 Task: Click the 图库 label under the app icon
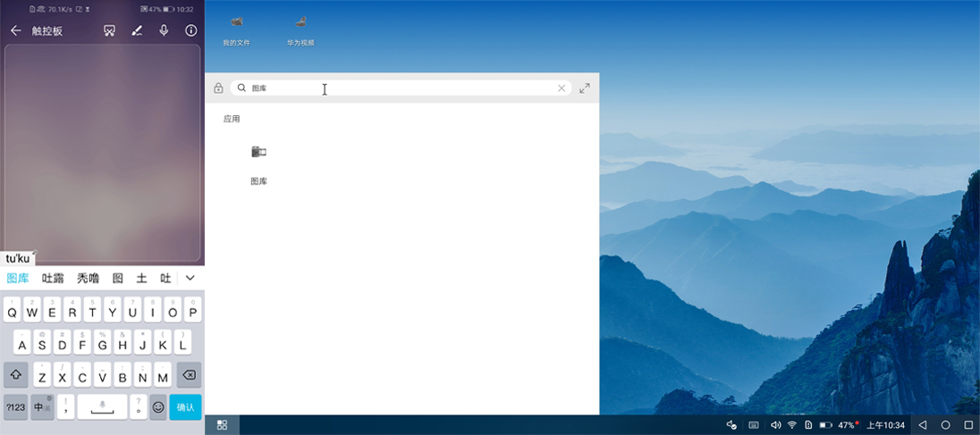click(x=258, y=181)
